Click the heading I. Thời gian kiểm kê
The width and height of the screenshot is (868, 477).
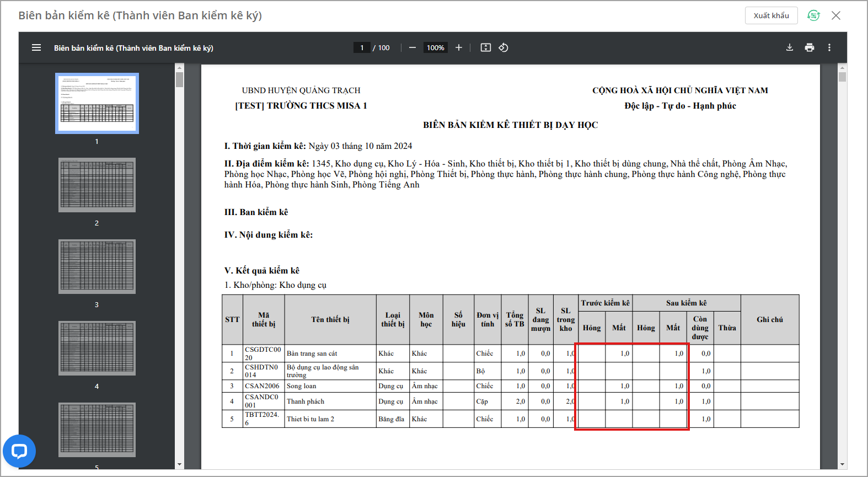coord(265,146)
